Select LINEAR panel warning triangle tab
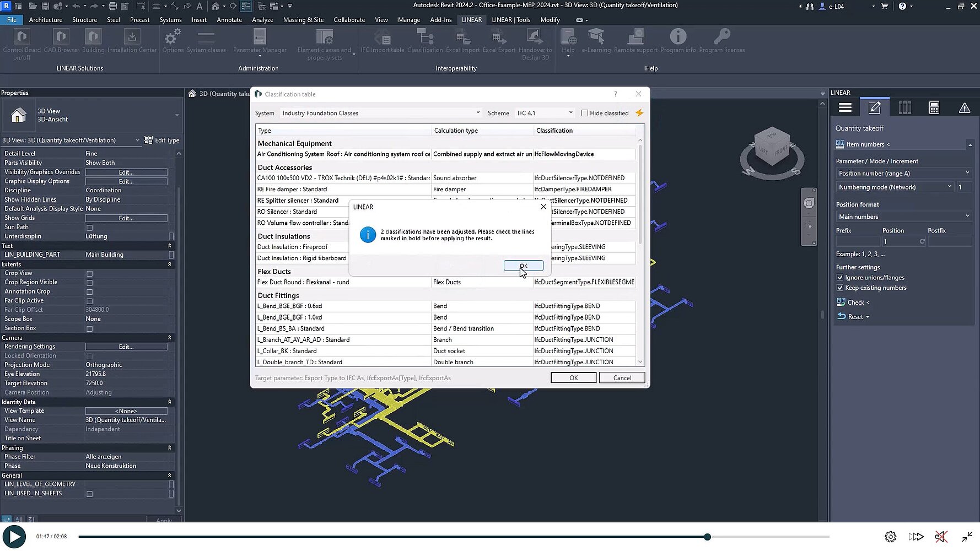 tap(964, 108)
